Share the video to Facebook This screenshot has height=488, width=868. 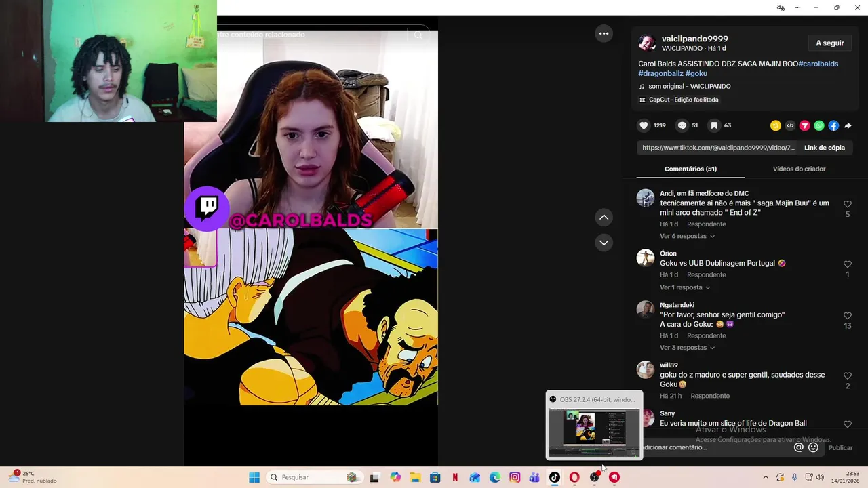click(833, 125)
